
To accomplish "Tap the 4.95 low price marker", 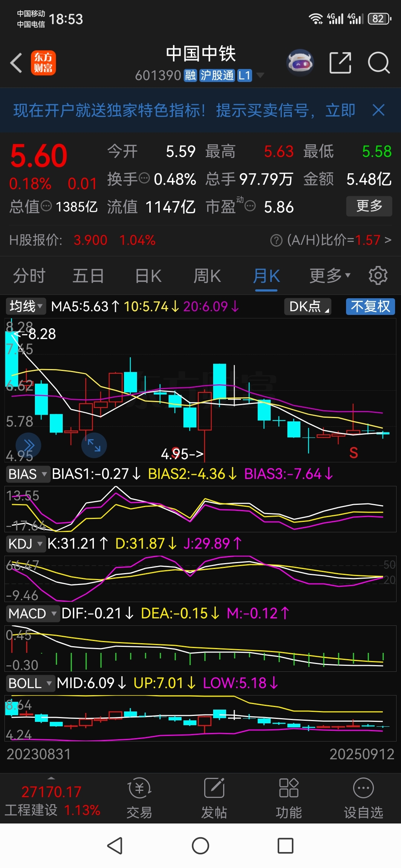I will click(x=182, y=454).
